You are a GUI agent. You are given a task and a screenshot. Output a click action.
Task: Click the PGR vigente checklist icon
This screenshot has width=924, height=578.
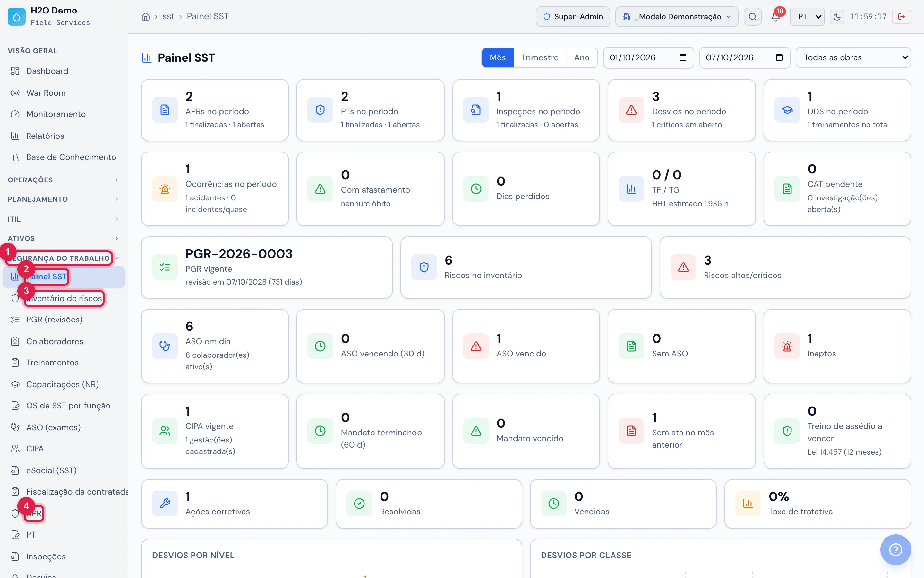(165, 267)
